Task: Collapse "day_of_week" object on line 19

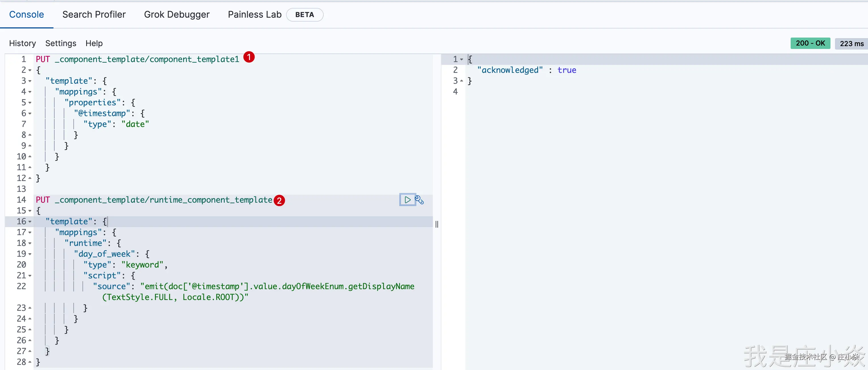Action: (30, 254)
